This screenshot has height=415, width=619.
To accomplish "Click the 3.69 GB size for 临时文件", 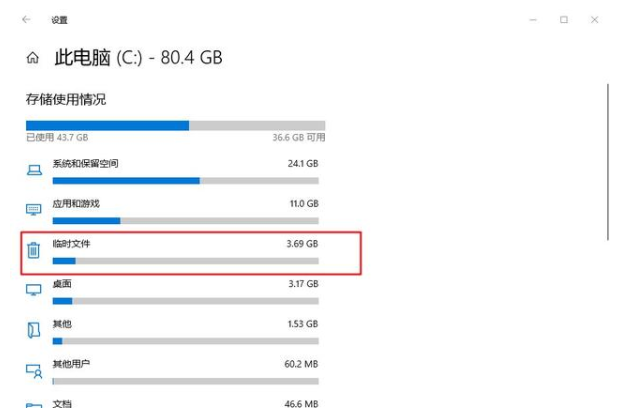I will pyautogui.click(x=302, y=243).
